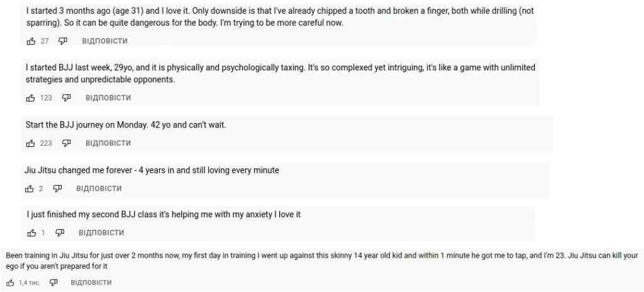The height and width of the screenshot is (292, 644).
Task: Reply to the anxiety BJJ class comment
Action: pyautogui.click(x=101, y=233)
